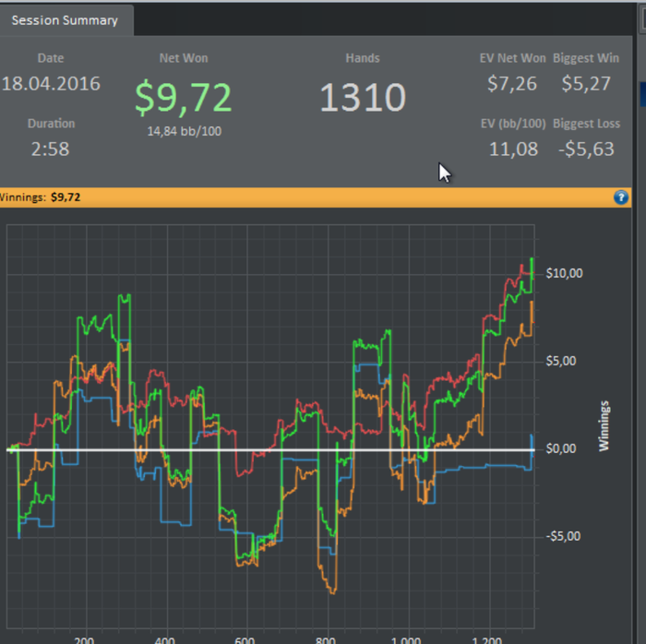Click the Hands count 1310
The width and height of the screenshot is (646, 644).
(x=363, y=97)
